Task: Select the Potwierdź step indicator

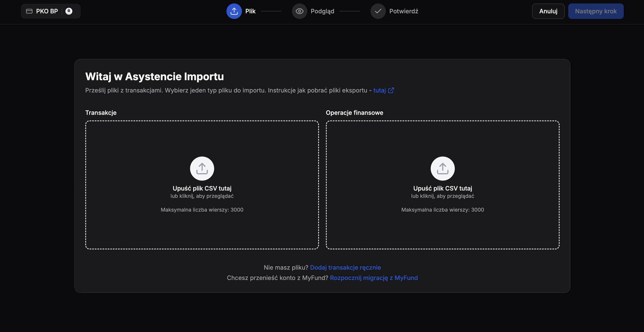Action: coord(395,11)
